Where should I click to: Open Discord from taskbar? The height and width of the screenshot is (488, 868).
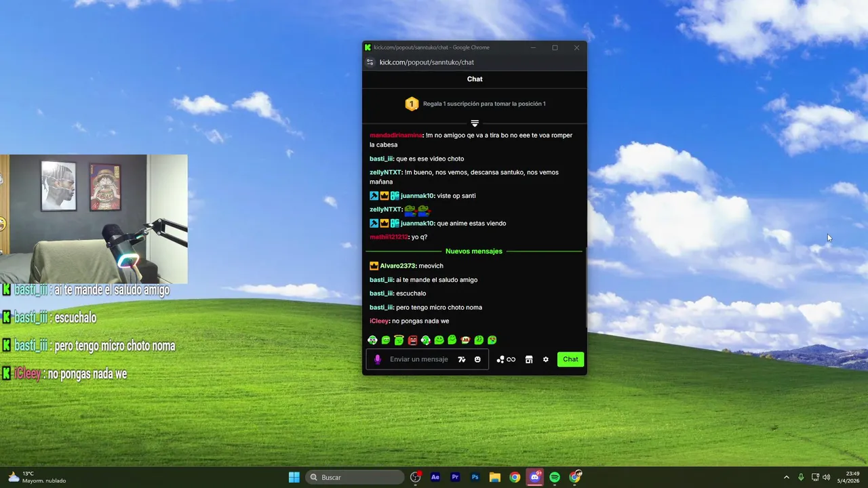click(535, 477)
